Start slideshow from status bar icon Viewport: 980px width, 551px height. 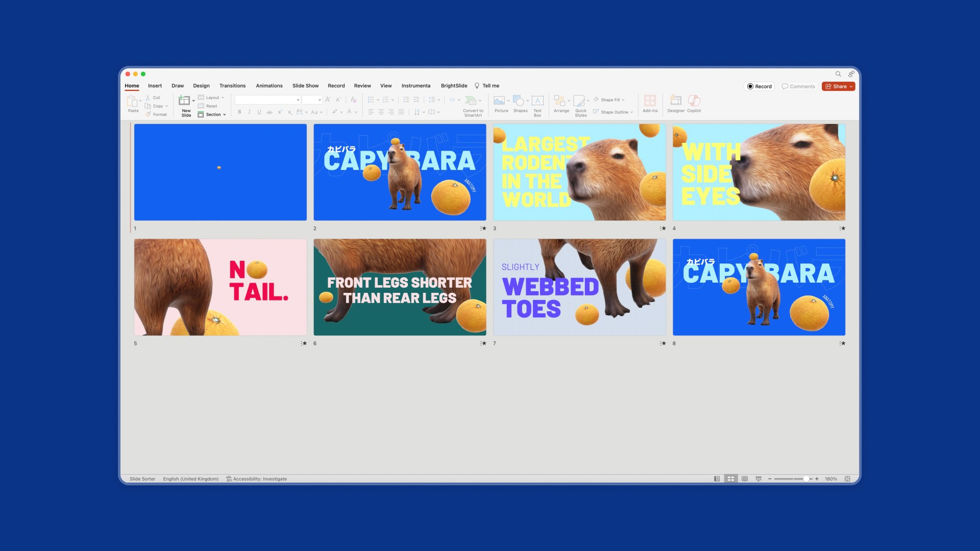coord(758,479)
